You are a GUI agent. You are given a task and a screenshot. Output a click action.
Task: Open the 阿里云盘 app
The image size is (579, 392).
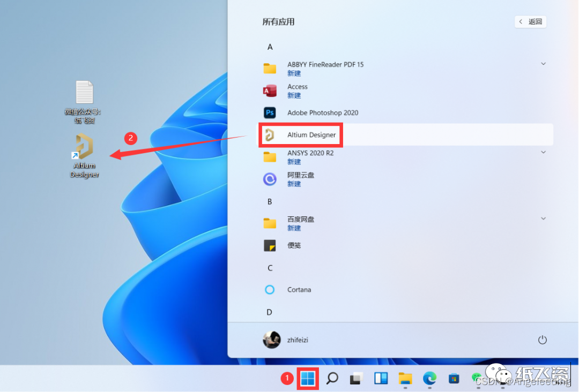[300, 179]
